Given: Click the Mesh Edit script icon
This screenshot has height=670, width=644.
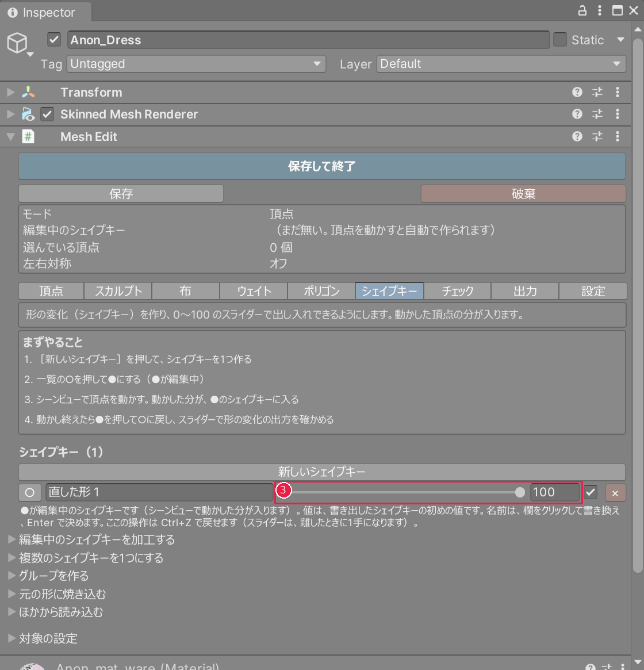Looking at the screenshot, I should coord(28,137).
